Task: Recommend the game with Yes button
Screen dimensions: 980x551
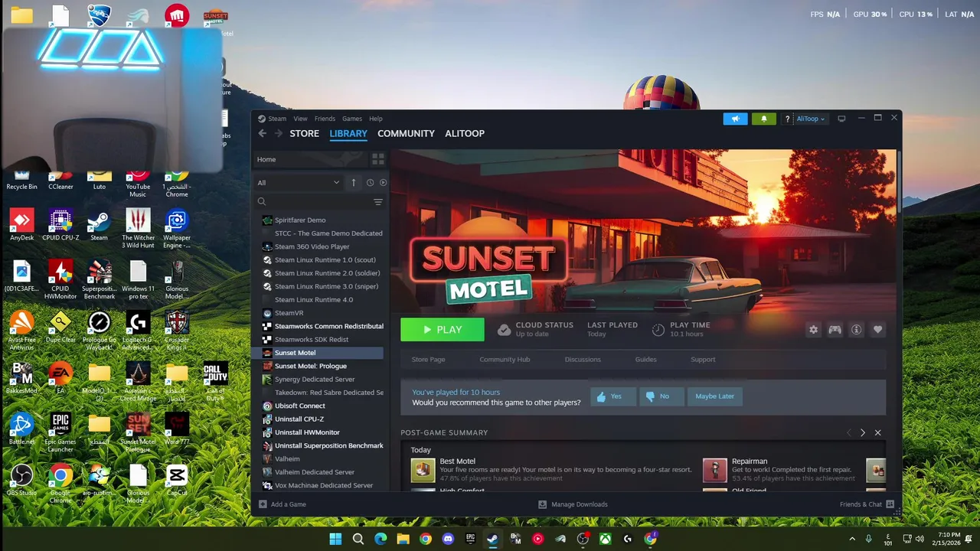Action: [x=613, y=396]
